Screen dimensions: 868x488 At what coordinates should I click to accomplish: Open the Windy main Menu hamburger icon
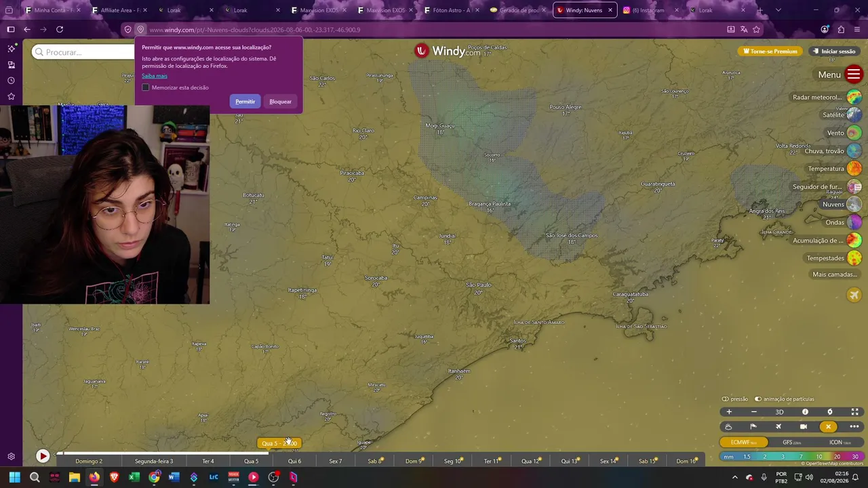(x=854, y=75)
